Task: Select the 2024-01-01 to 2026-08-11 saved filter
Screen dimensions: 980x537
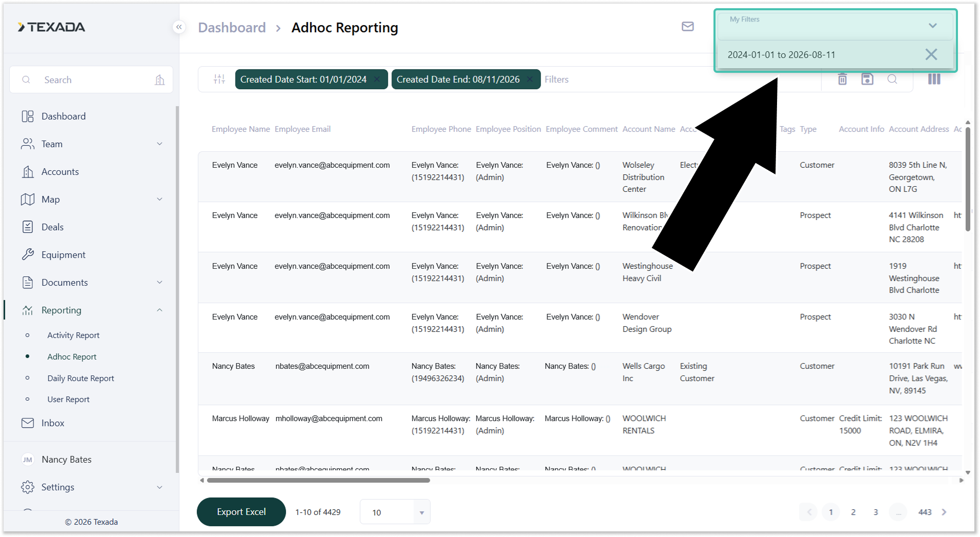Action: tap(782, 55)
